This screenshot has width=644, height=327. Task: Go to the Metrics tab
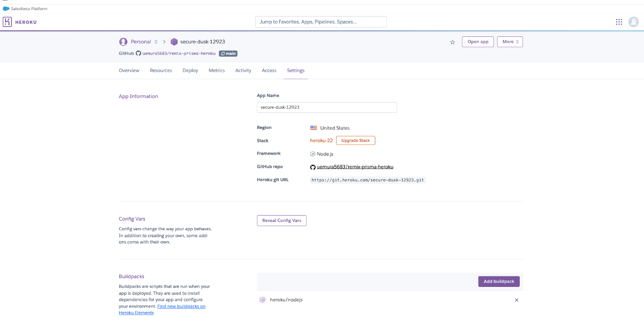(x=217, y=70)
